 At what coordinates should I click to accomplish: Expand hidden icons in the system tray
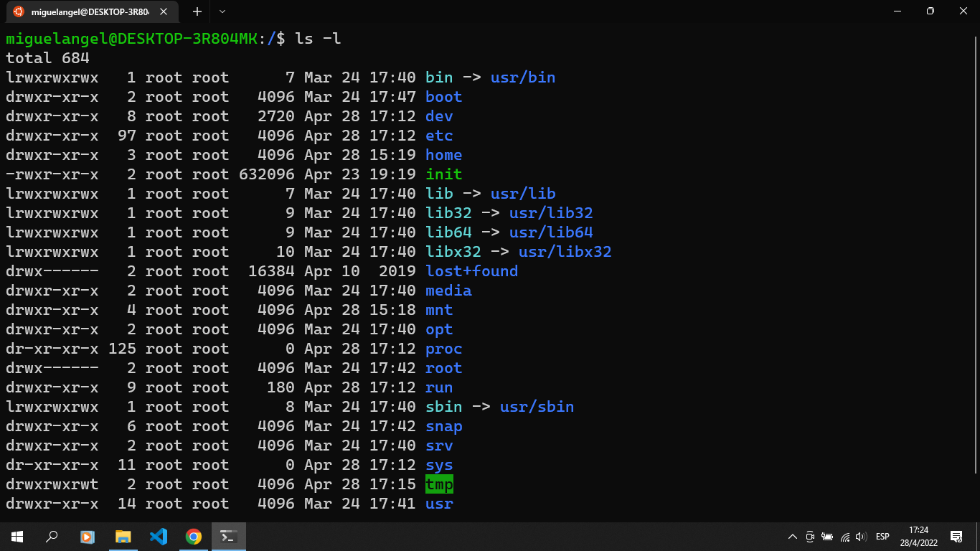pyautogui.click(x=793, y=536)
